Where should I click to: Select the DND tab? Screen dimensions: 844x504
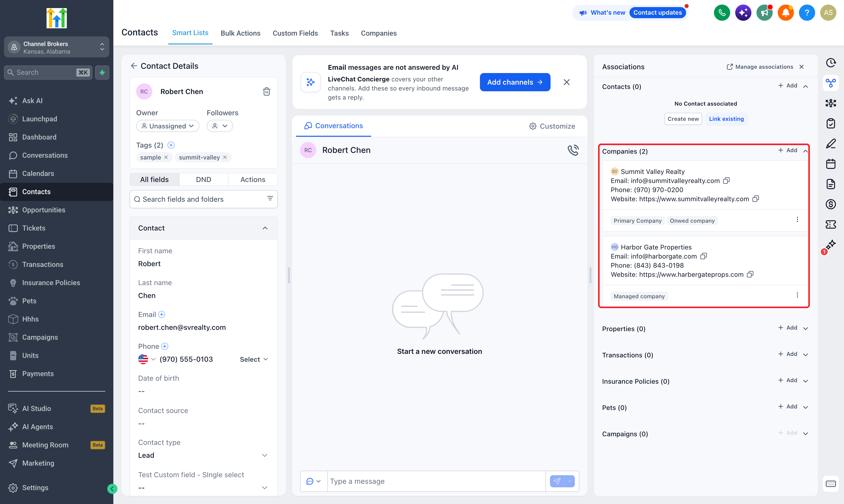point(203,179)
